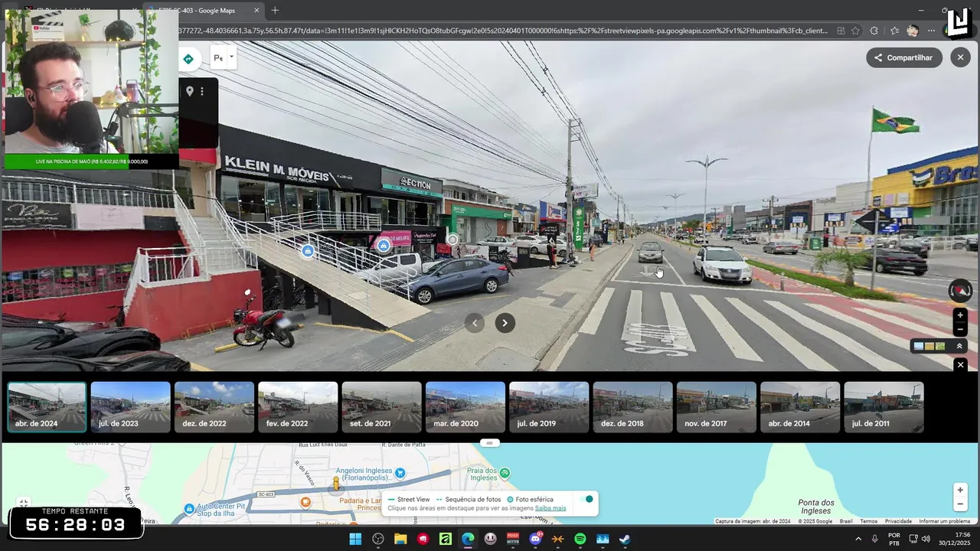980x551 pixels.
Task: Click the gray circular marker near parked cars
Action: coord(452,240)
